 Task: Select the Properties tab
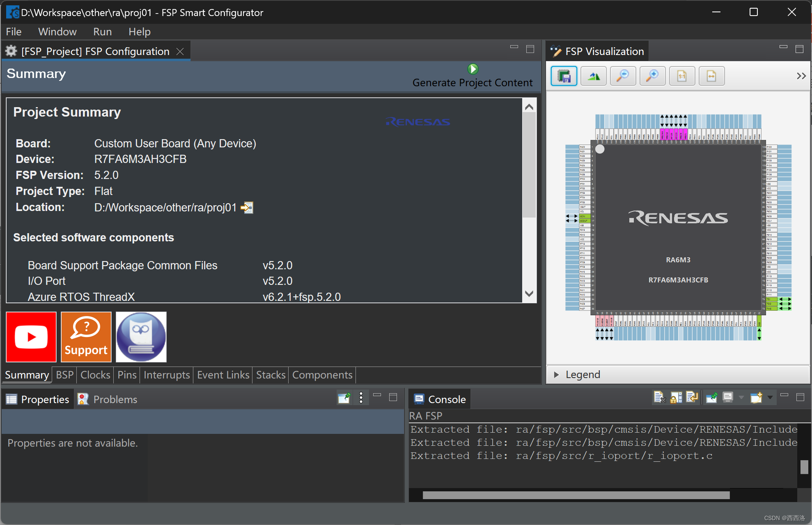(x=38, y=399)
